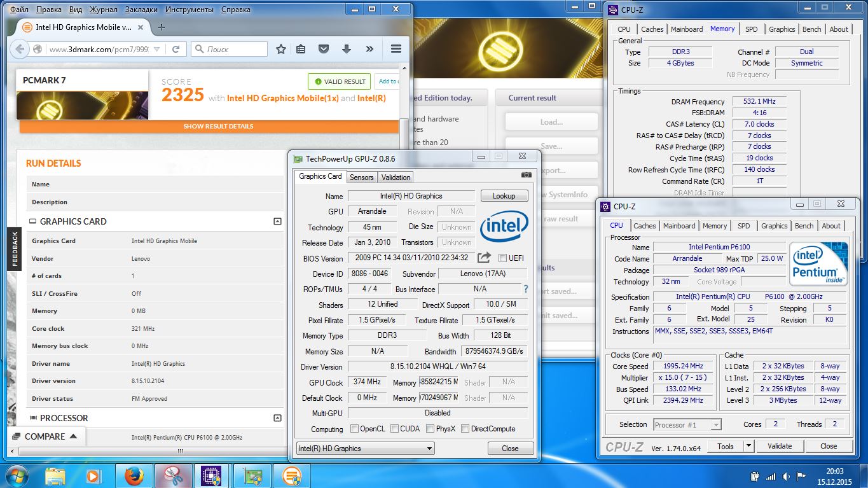Click the VALID RESULT badge
868x488 pixels.
340,81
